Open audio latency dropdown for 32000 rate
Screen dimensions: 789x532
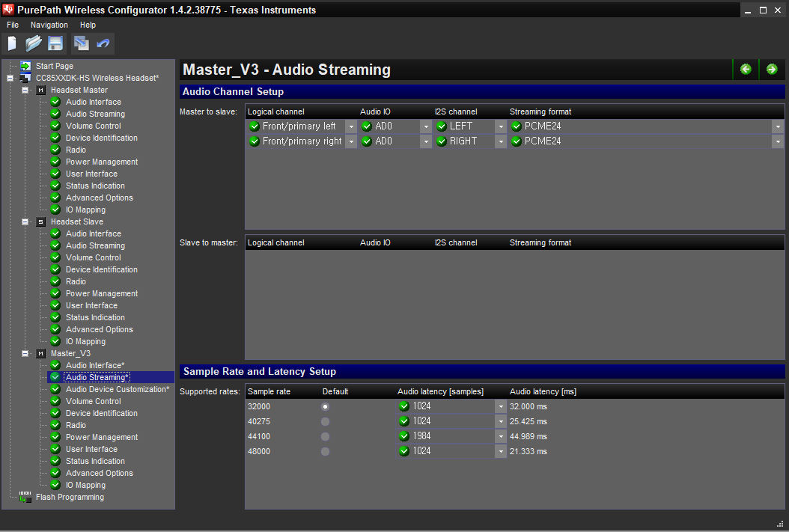tap(500, 406)
